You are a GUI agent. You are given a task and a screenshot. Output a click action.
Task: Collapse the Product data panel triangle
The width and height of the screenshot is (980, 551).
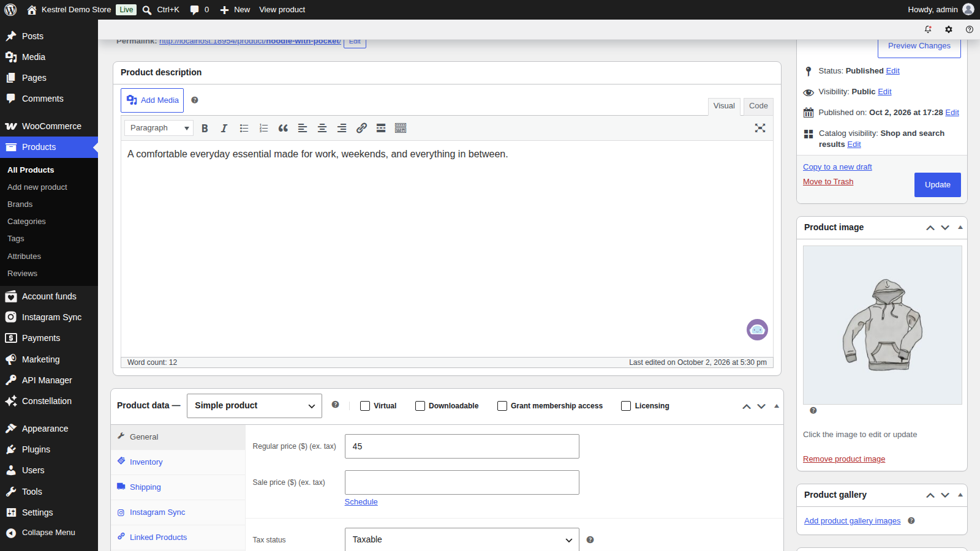tap(777, 406)
